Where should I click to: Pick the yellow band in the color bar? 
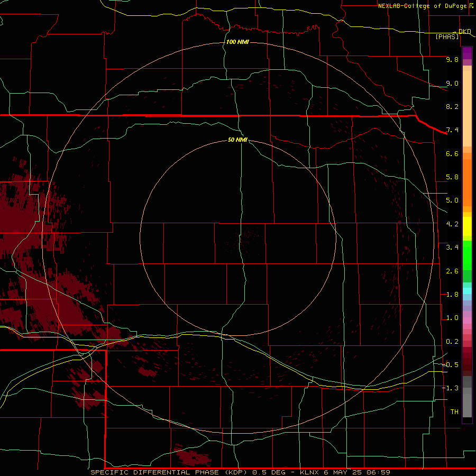[x=467, y=226]
